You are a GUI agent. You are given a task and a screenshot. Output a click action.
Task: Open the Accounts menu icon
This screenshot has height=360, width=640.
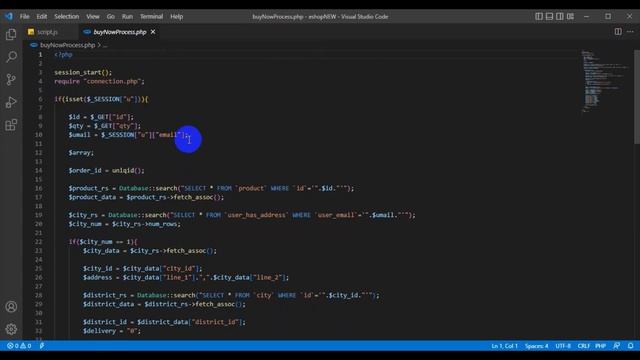point(11,307)
